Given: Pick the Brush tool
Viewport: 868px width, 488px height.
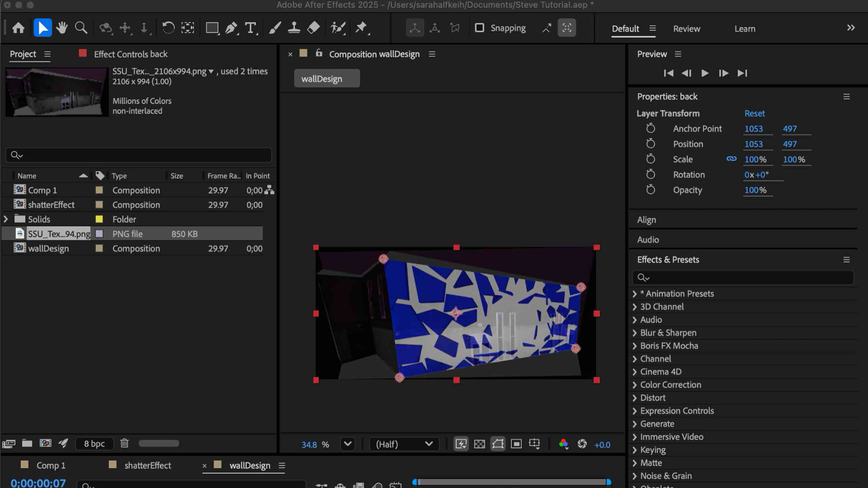Looking at the screenshot, I should click(x=274, y=28).
